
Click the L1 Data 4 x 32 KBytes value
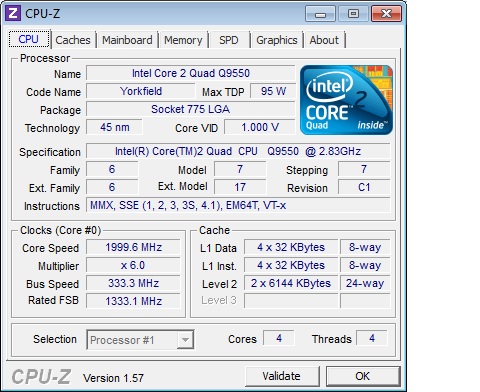coord(291,247)
